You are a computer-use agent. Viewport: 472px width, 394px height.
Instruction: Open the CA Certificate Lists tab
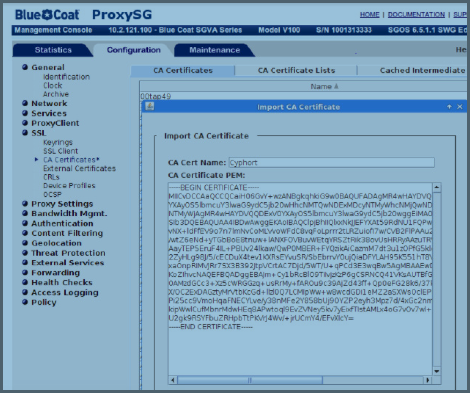click(296, 70)
